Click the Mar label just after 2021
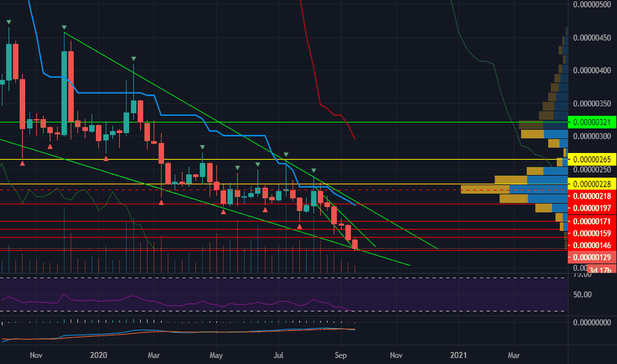617x364 pixels. tap(514, 355)
